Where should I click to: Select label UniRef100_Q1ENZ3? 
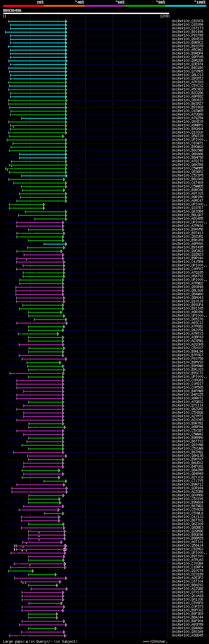pos(187,254)
